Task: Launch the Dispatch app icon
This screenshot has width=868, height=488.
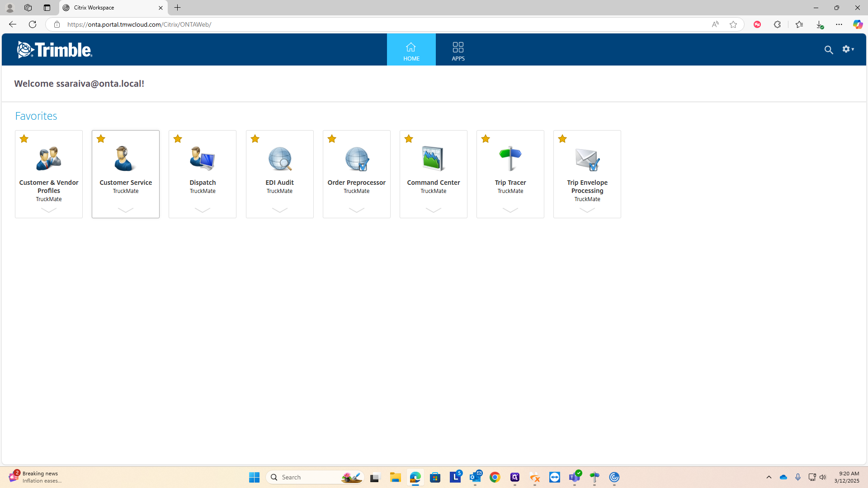Action: coord(202,159)
